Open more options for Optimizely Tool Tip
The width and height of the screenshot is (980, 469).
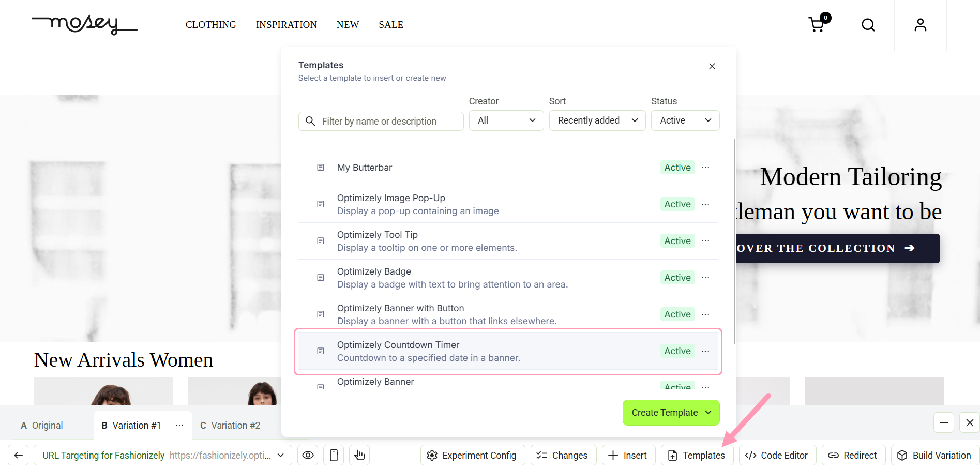click(x=705, y=241)
